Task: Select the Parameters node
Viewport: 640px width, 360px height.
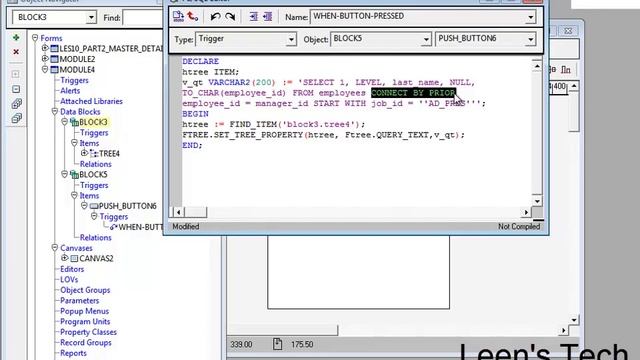Action: click(80, 301)
